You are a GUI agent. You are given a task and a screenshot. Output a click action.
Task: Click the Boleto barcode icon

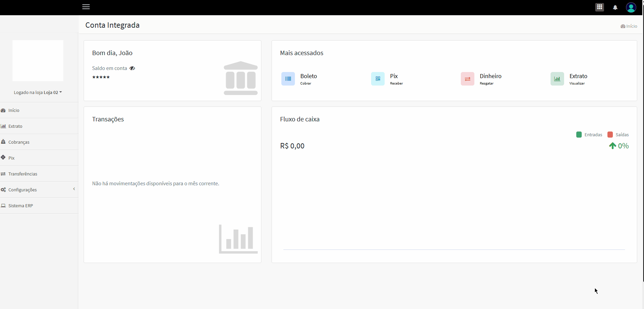click(288, 79)
